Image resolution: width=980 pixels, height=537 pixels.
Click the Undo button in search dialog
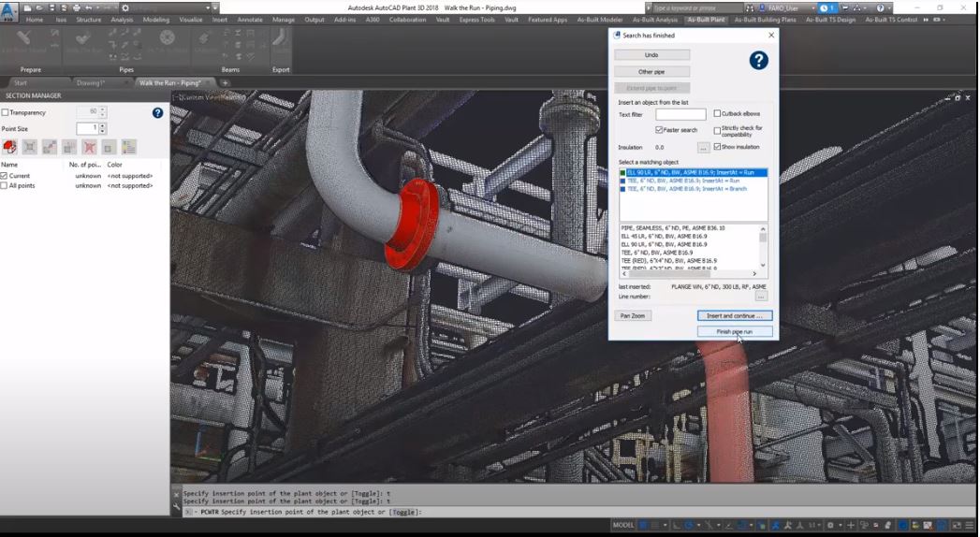click(651, 55)
